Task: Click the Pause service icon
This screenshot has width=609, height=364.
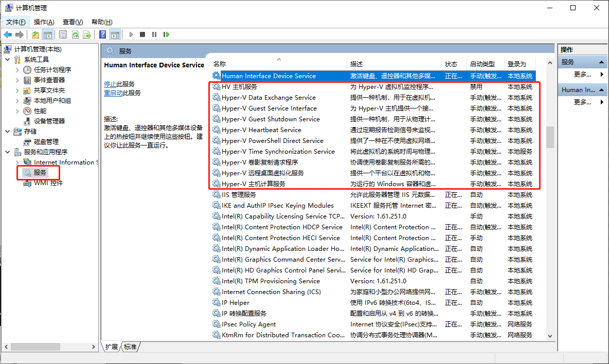Action: [x=154, y=34]
